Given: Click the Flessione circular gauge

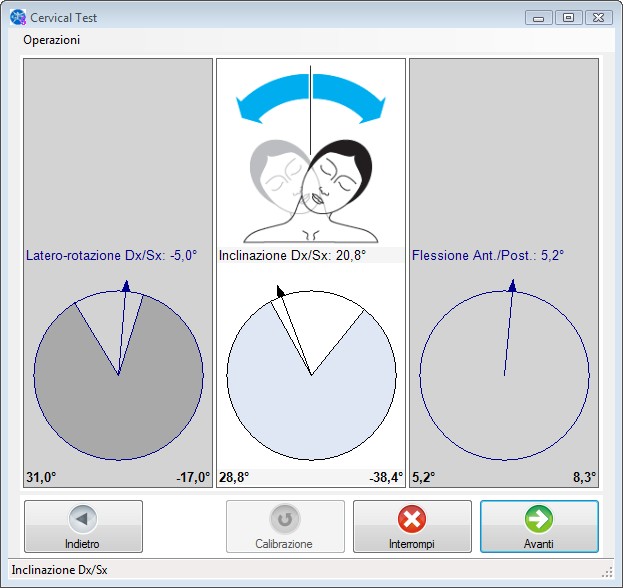Looking at the screenshot, I should coord(505,375).
